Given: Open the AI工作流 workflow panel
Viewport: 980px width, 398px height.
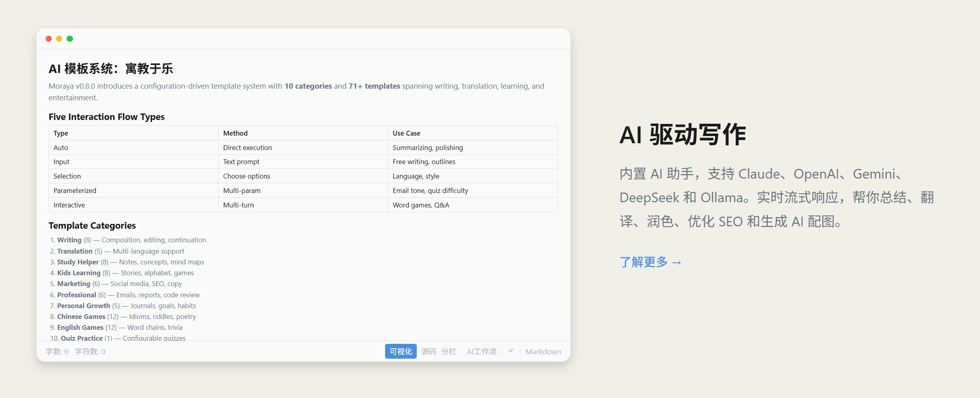Looking at the screenshot, I should [481, 351].
